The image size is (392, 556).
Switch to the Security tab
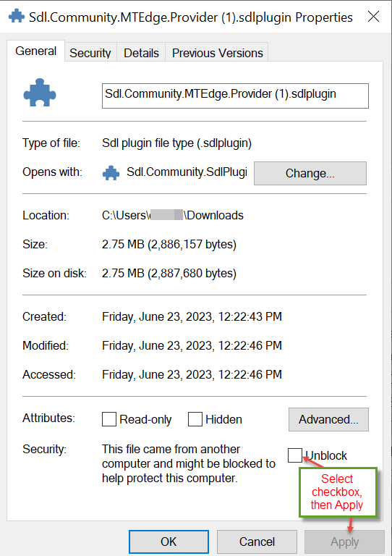(90, 53)
